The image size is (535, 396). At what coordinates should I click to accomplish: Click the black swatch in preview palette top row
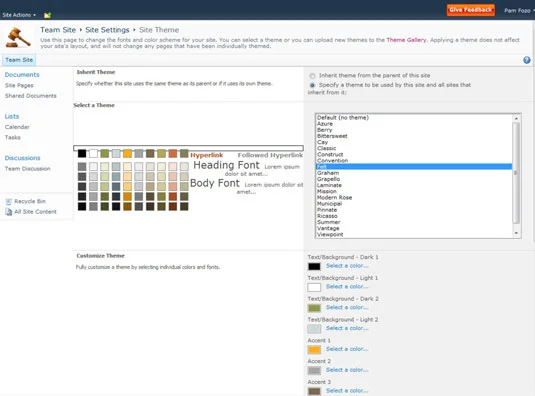[82, 153]
